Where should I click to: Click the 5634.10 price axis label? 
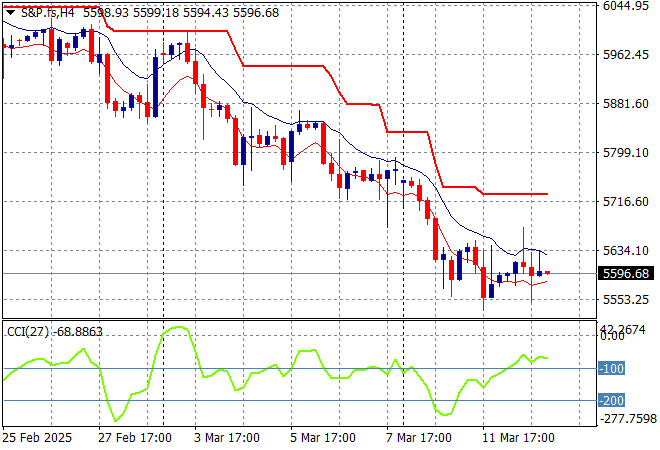click(x=626, y=251)
